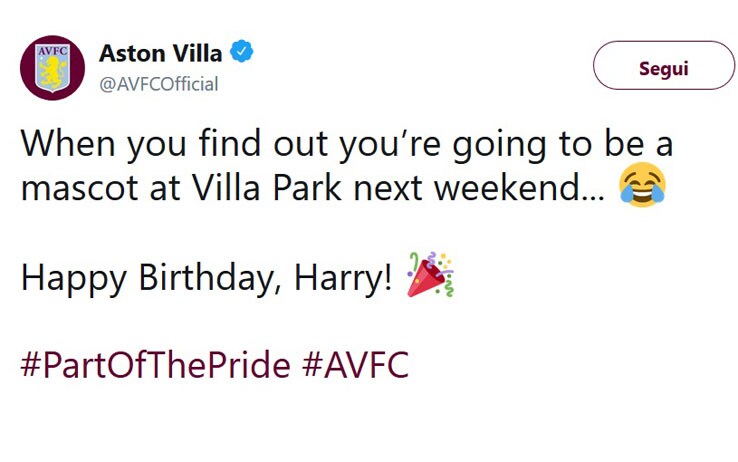
Task: Click the name 'Harry!' in the tweet
Action: pyautogui.click(x=343, y=278)
